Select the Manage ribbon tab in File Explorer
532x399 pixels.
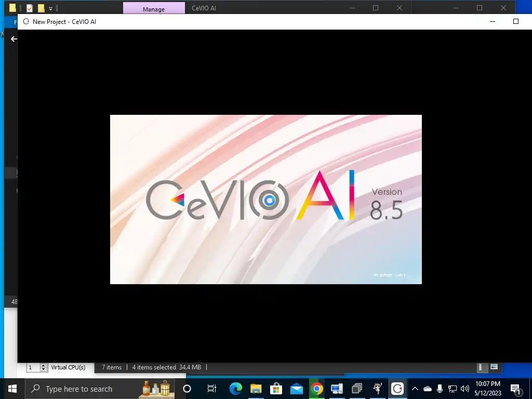click(154, 9)
